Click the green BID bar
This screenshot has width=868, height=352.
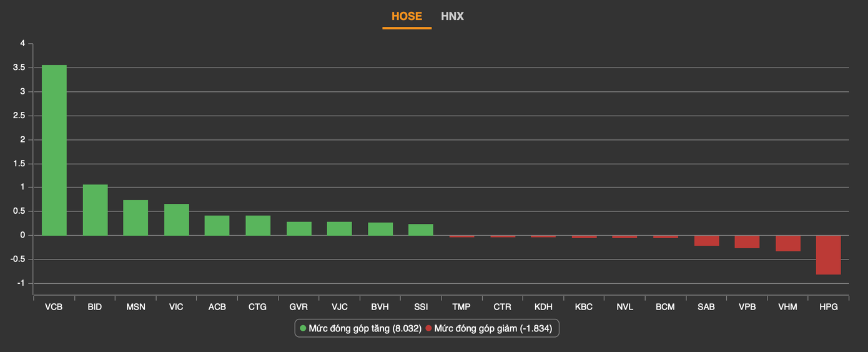[95, 210]
